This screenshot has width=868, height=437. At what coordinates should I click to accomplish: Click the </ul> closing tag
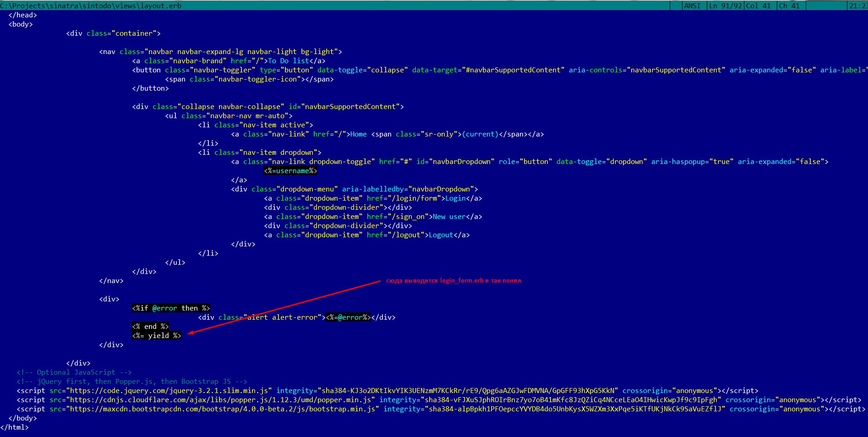(x=175, y=262)
